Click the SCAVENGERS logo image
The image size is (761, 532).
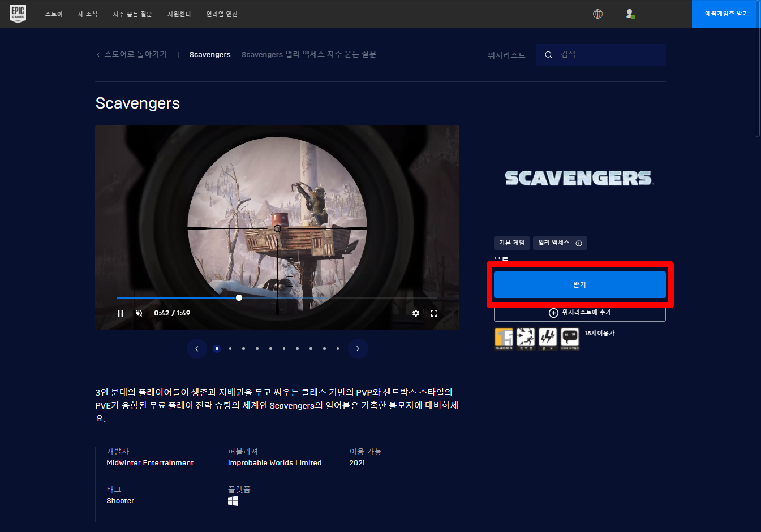point(579,178)
